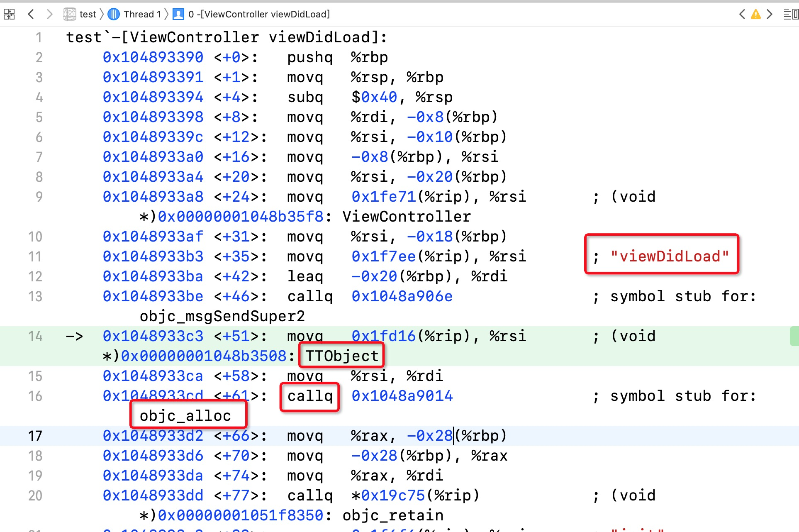
Task: Click the yellow warning issue icon
Action: [756, 14]
